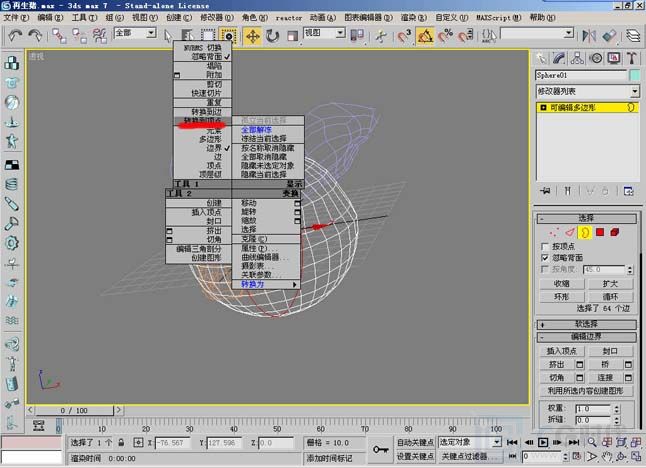The width and height of the screenshot is (646, 468).
Task: Open the Layer Manager icon
Action: [x=633, y=36]
